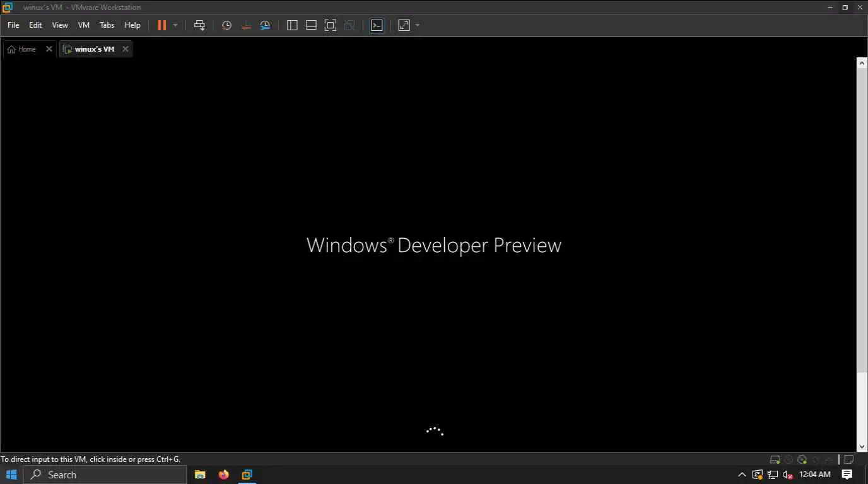Image resolution: width=868 pixels, height=484 pixels.
Task: Show hidden system tray icons
Action: 742,475
